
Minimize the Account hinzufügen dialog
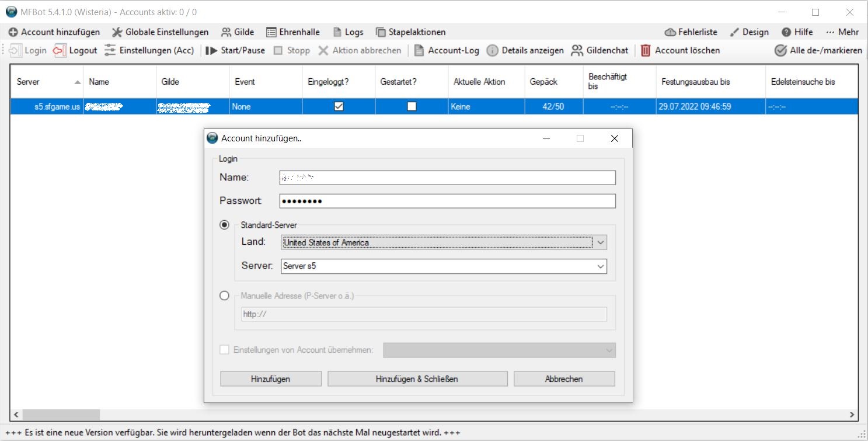coord(546,138)
